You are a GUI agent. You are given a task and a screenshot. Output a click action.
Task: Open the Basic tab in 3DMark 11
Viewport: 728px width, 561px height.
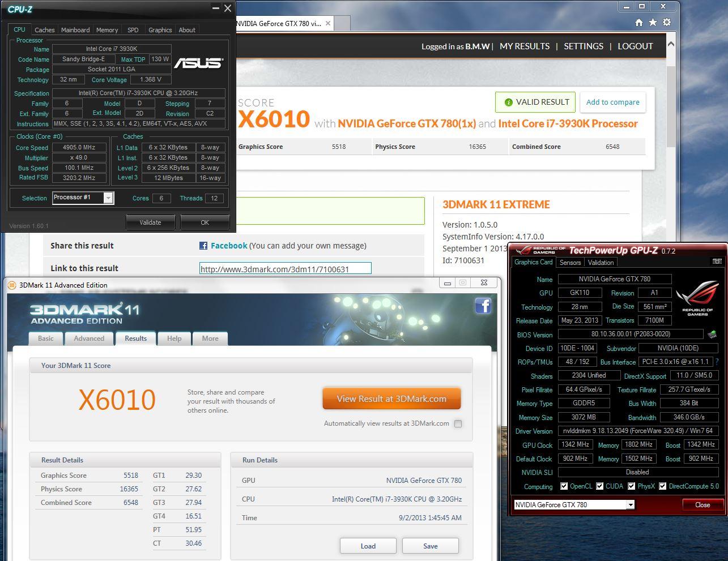pyautogui.click(x=46, y=339)
